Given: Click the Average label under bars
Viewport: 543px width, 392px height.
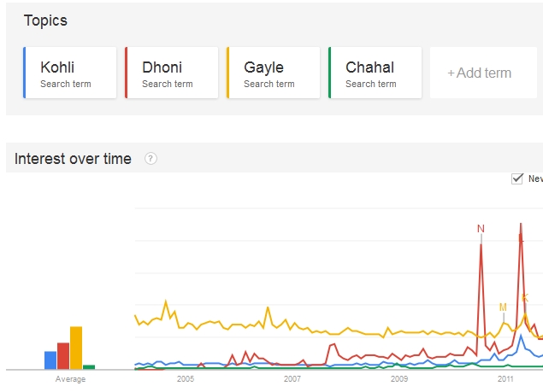Looking at the screenshot, I should tap(70, 379).
